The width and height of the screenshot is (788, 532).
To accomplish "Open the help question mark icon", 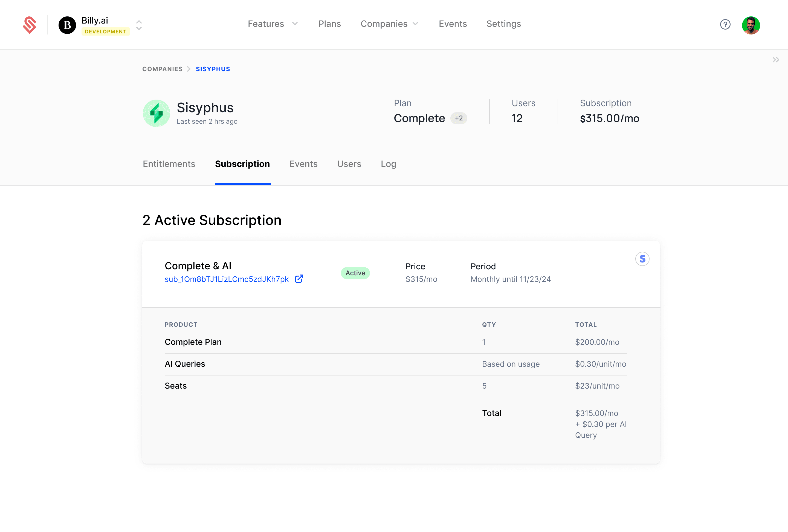I will [x=725, y=24].
